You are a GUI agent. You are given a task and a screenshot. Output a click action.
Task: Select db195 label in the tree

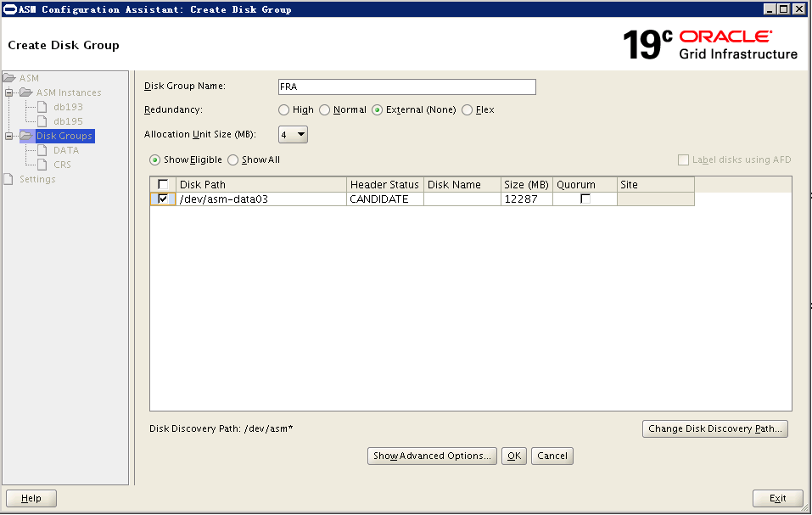(x=68, y=121)
